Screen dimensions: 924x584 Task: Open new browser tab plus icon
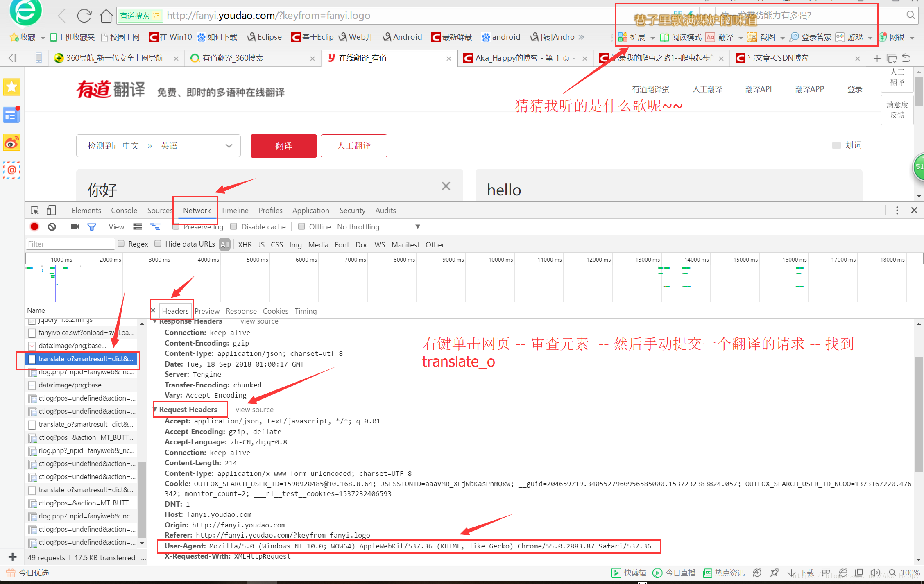click(x=877, y=58)
